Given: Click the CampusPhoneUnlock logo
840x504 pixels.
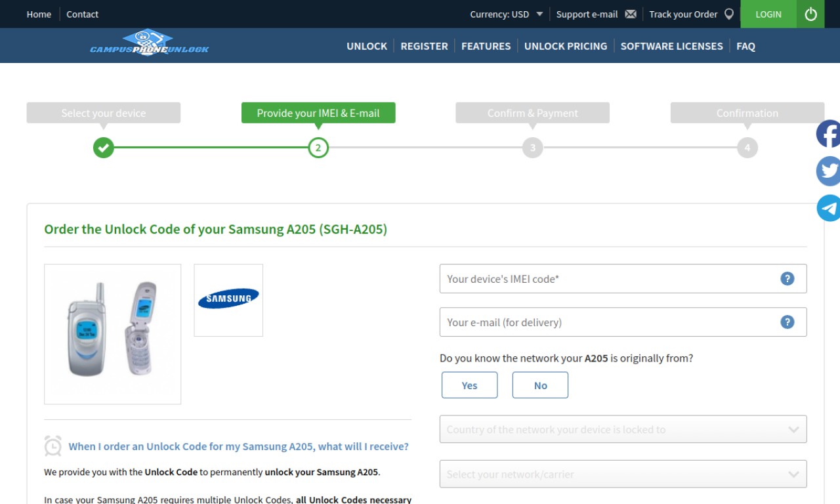Looking at the screenshot, I should 150,43.
